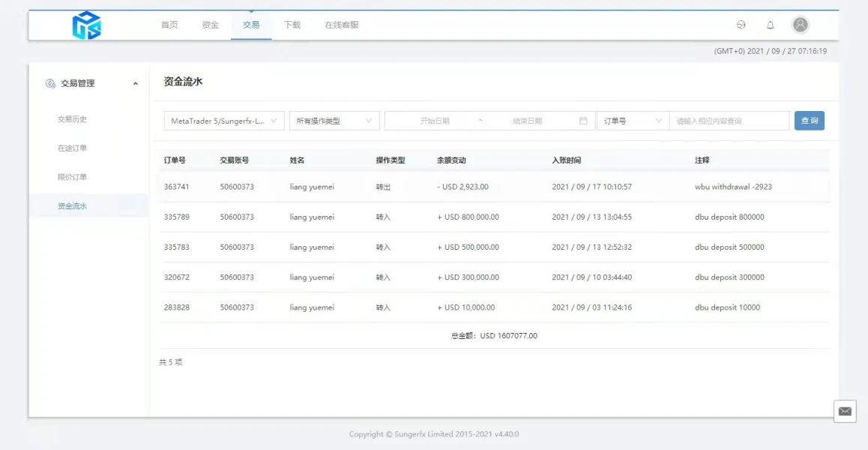Focus the search content input box
868x450 pixels.
point(729,121)
